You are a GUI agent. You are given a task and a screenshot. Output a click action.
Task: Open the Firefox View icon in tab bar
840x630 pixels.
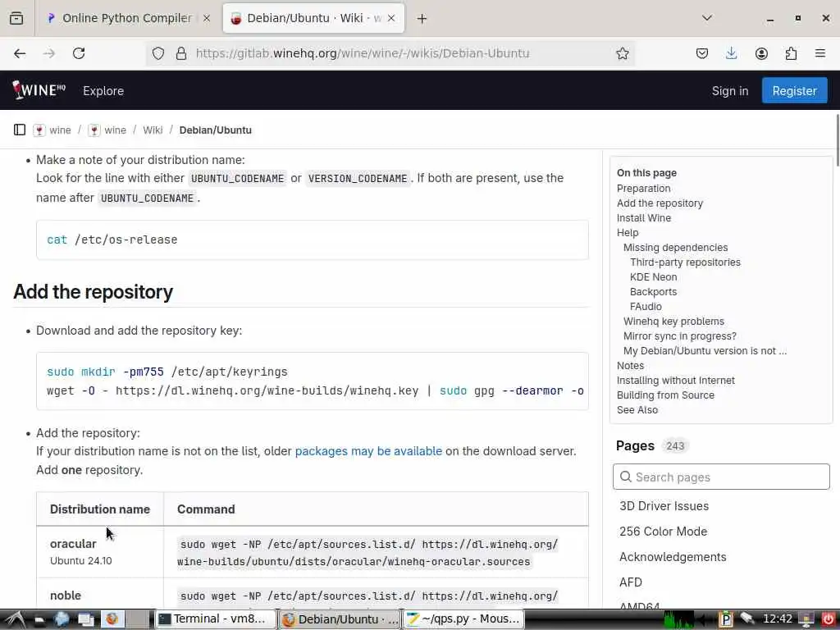click(16, 18)
